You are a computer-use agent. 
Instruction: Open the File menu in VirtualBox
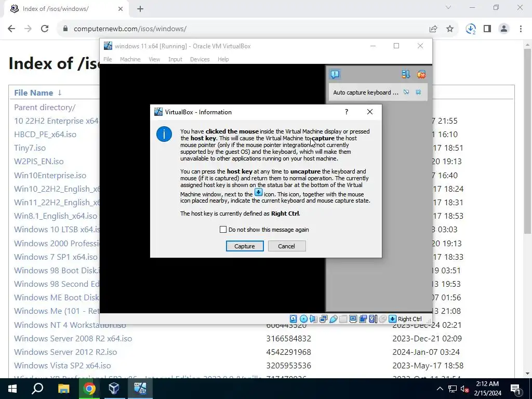click(x=108, y=59)
